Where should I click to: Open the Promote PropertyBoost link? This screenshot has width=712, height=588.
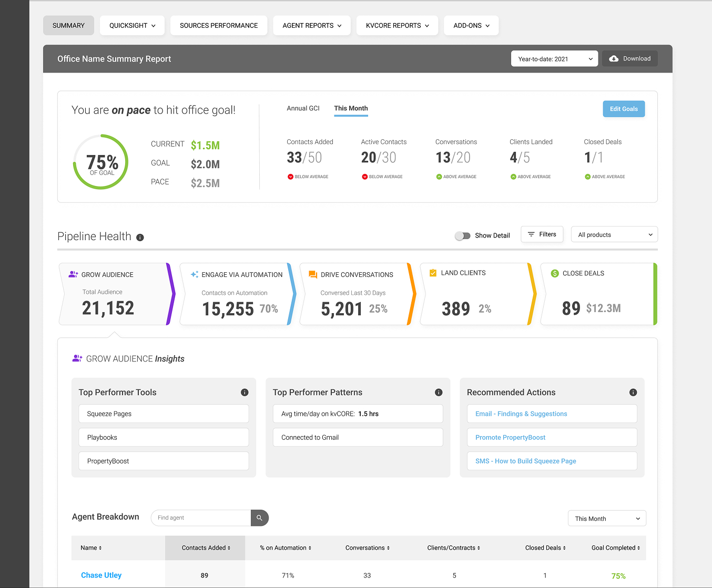coord(510,437)
